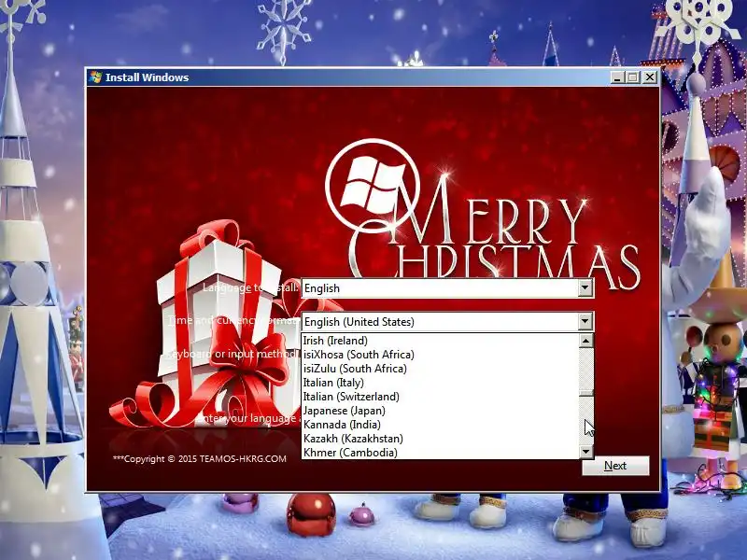
Task: Minimize the Install Windows dialog
Action: [x=617, y=77]
